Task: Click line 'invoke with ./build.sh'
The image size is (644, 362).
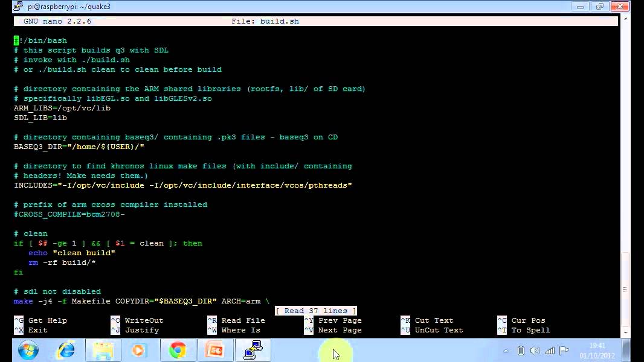Action: click(72, 60)
